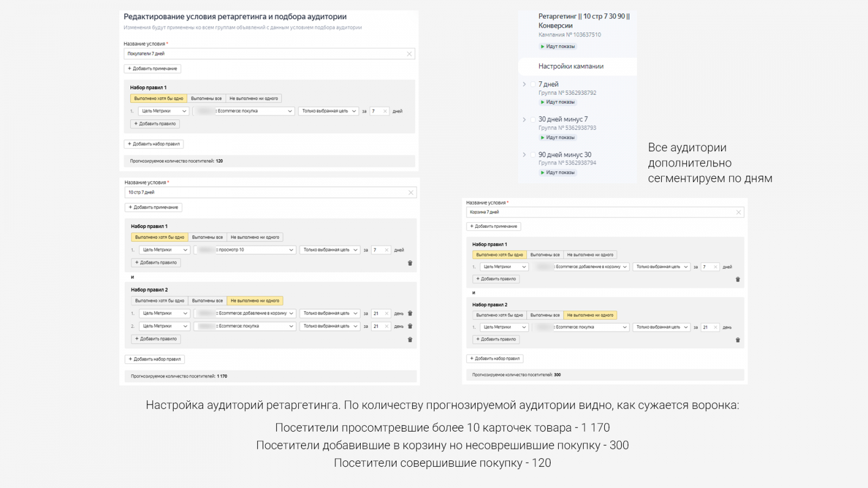Click "Идут показы" status of 90 дней минус 30
Image resolution: width=868 pixels, height=488 pixels.
pyautogui.click(x=558, y=172)
